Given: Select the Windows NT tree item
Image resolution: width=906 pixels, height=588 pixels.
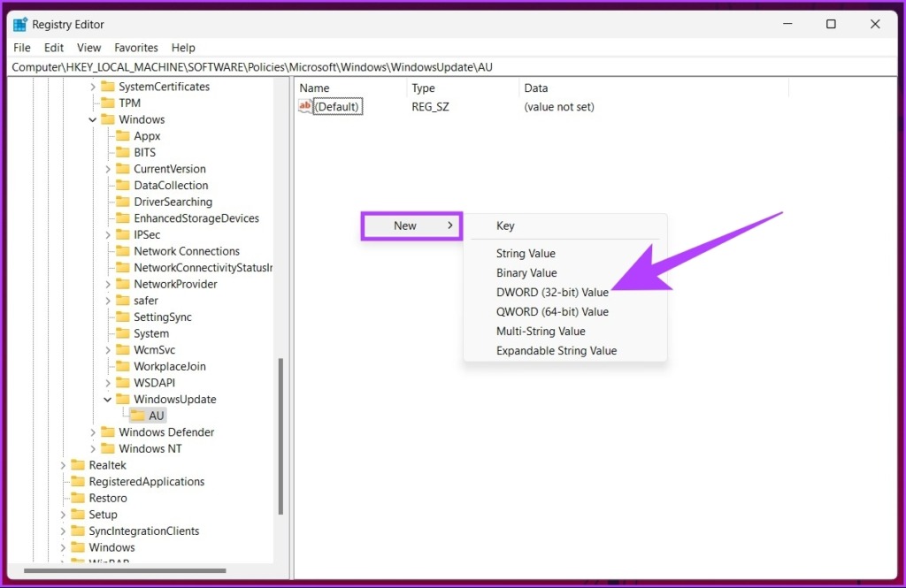Looking at the screenshot, I should point(150,449).
